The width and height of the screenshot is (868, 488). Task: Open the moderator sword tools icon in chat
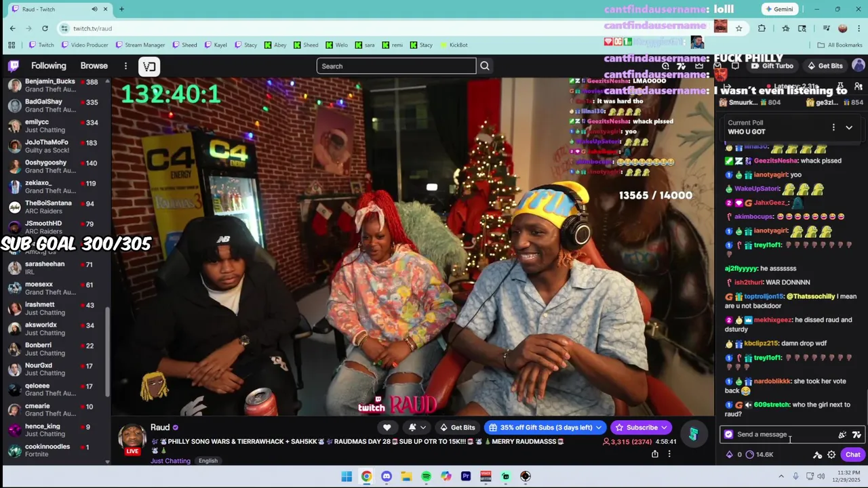817,455
